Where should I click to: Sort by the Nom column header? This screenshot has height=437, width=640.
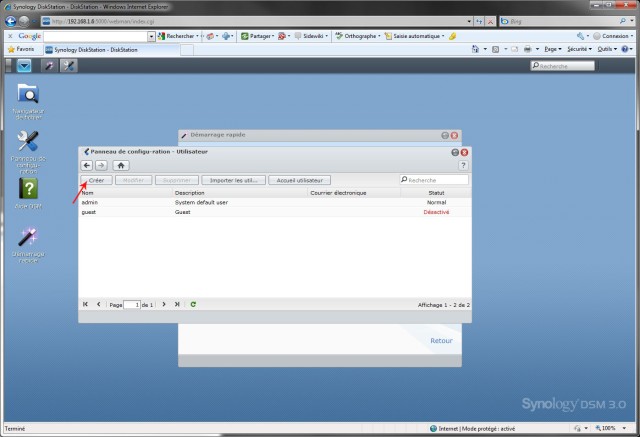point(125,193)
